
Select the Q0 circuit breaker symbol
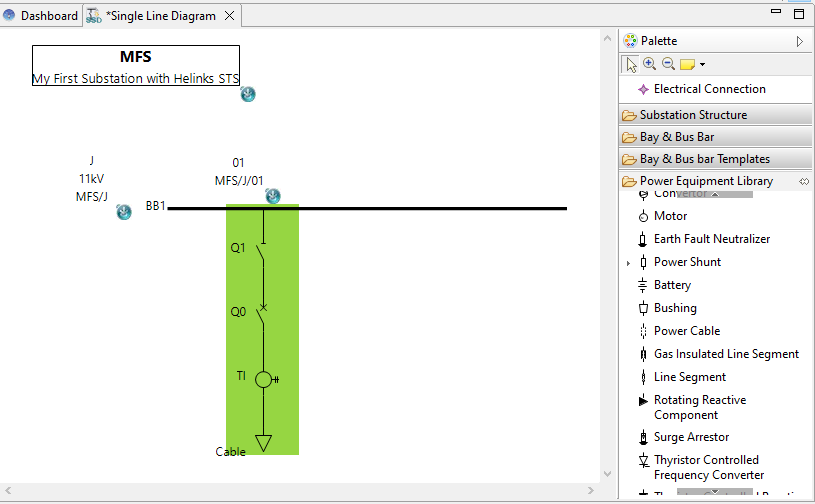tap(263, 313)
